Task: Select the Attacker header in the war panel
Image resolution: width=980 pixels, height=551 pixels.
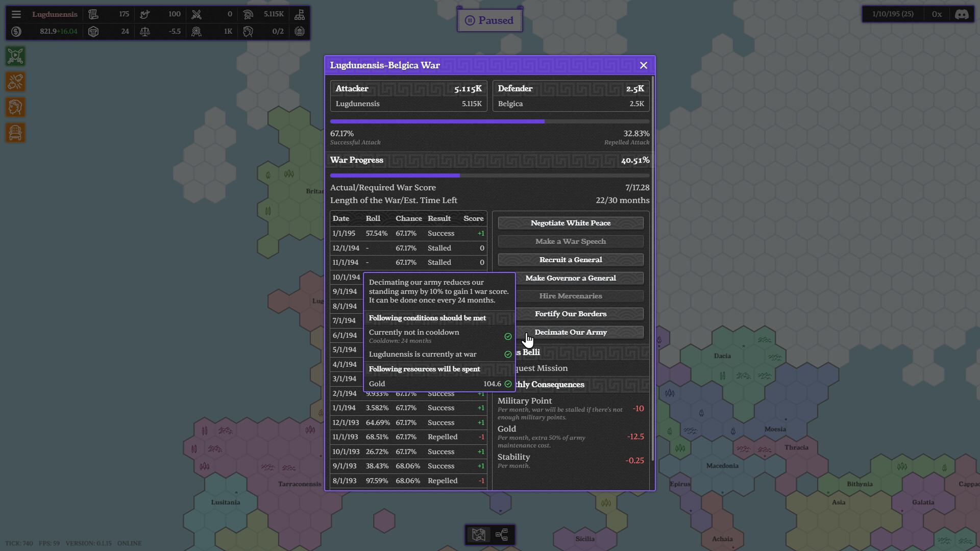Action: point(352,88)
